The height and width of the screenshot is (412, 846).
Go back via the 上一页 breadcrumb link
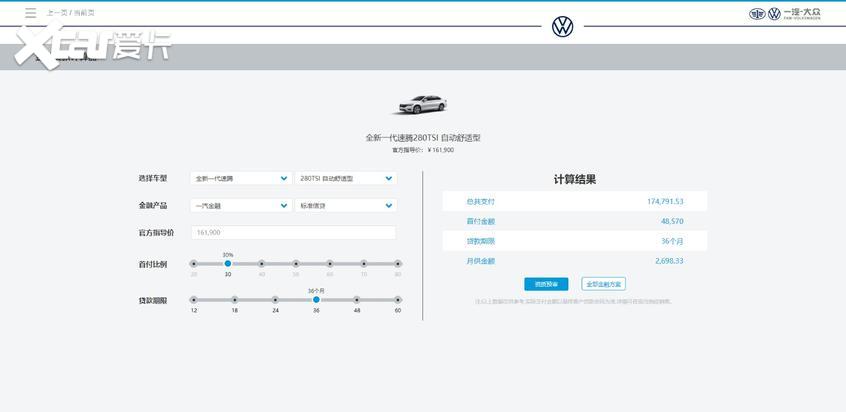click(57, 13)
